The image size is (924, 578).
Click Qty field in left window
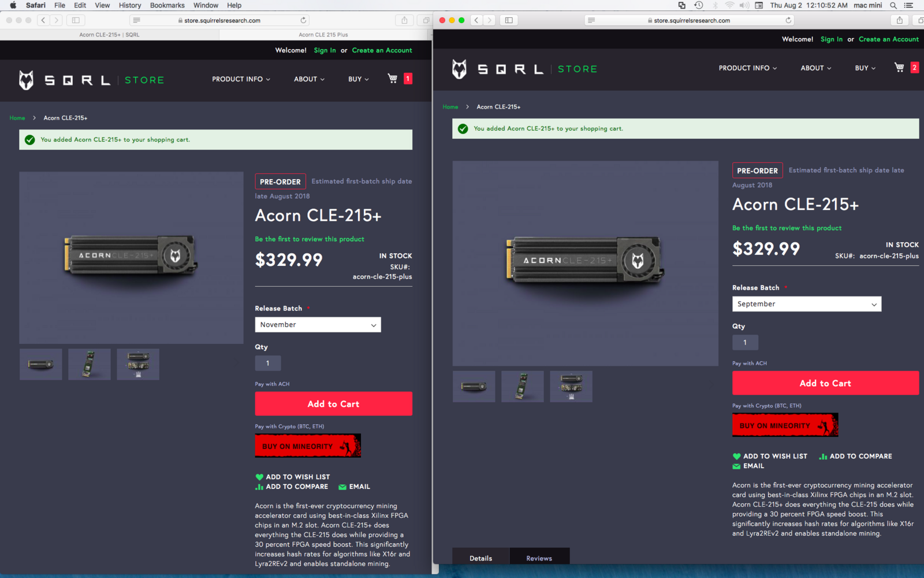[x=268, y=363]
